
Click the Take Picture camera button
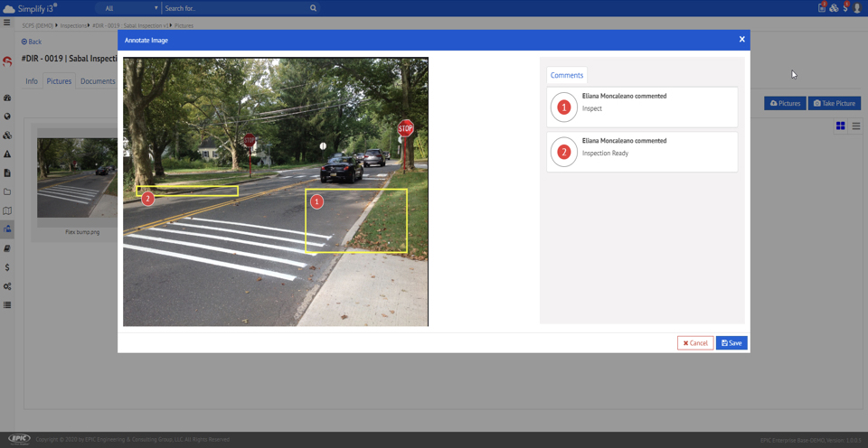(x=834, y=103)
